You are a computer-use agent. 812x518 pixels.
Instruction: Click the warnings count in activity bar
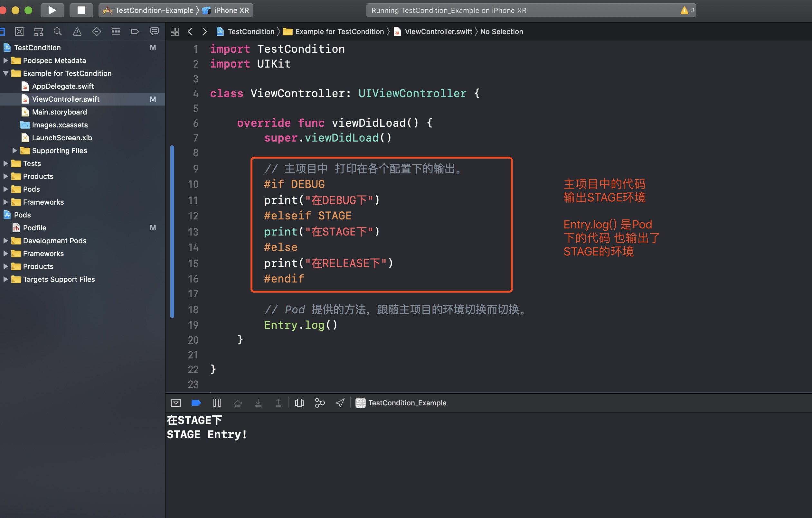[687, 10]
